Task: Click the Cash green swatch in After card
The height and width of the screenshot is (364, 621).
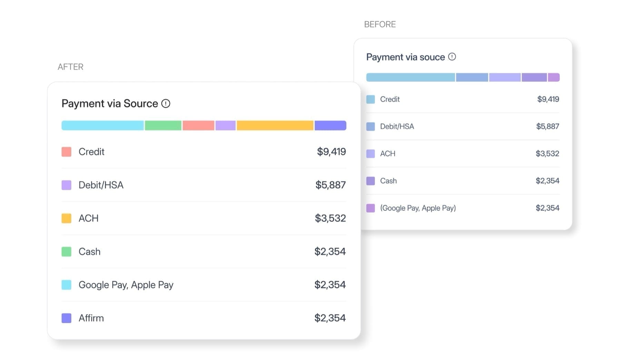Action: [x=67, y=252]
